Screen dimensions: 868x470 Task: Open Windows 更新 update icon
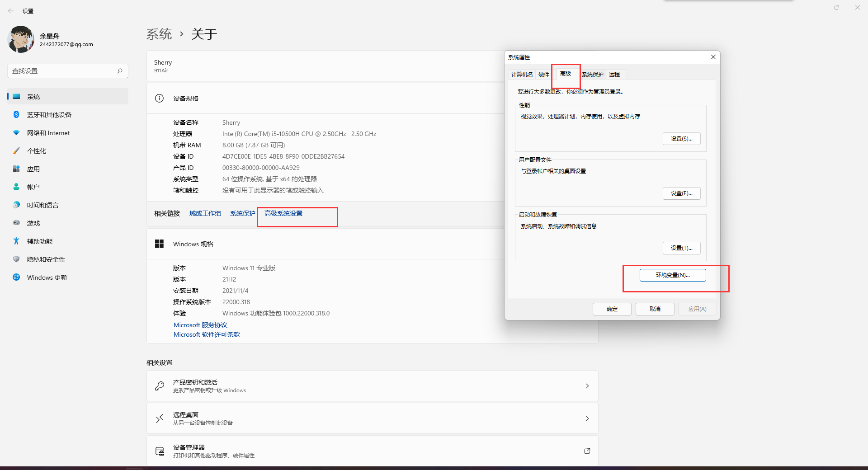point(16,277)
